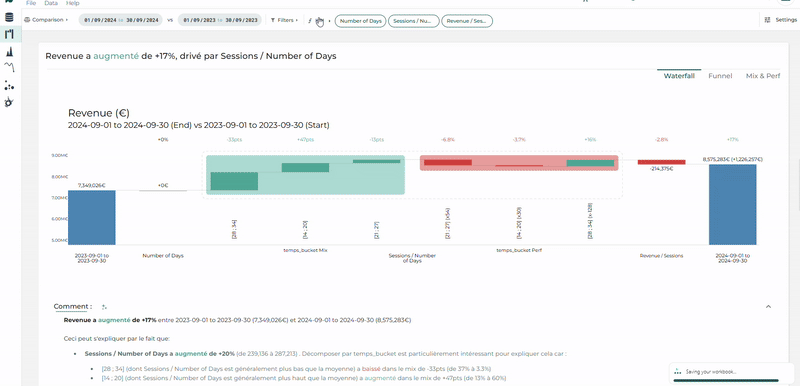Open the bottom-most sidebar icon
Viewport: 800px width, 386px height.
coord(9,102)
